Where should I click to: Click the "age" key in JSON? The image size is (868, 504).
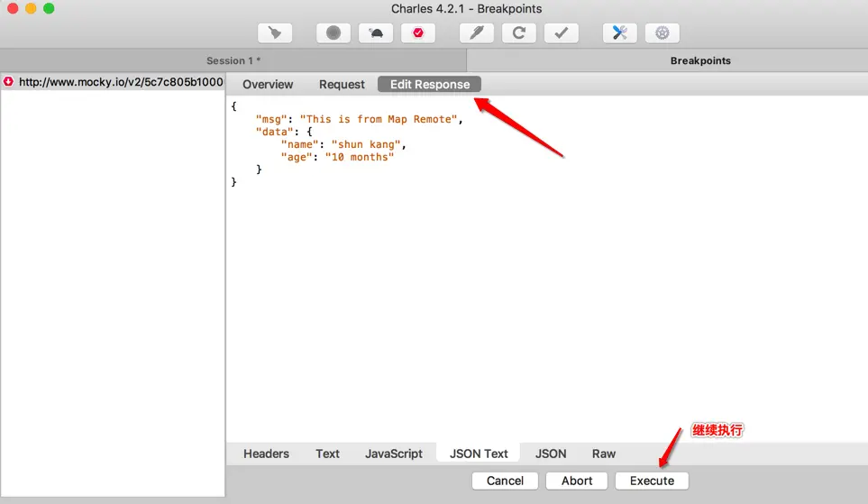(x=297, y=157)
